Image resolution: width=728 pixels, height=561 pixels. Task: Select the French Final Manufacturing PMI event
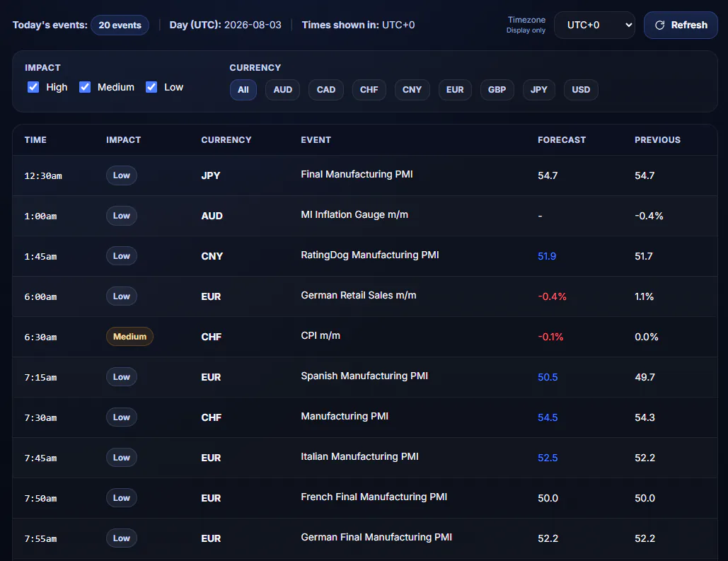coord(374,497)
